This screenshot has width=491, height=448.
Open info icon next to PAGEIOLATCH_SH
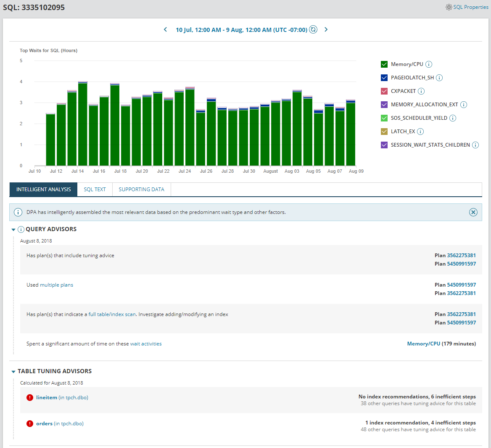pos(439,78)
